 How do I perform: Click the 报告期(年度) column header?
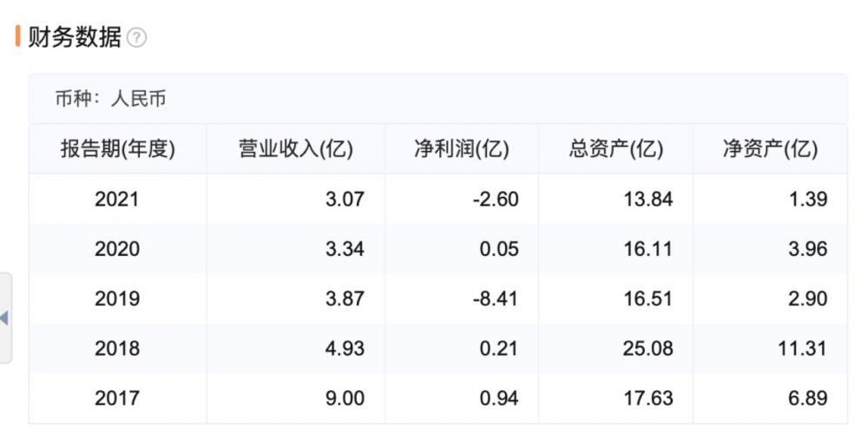point(117,149)
